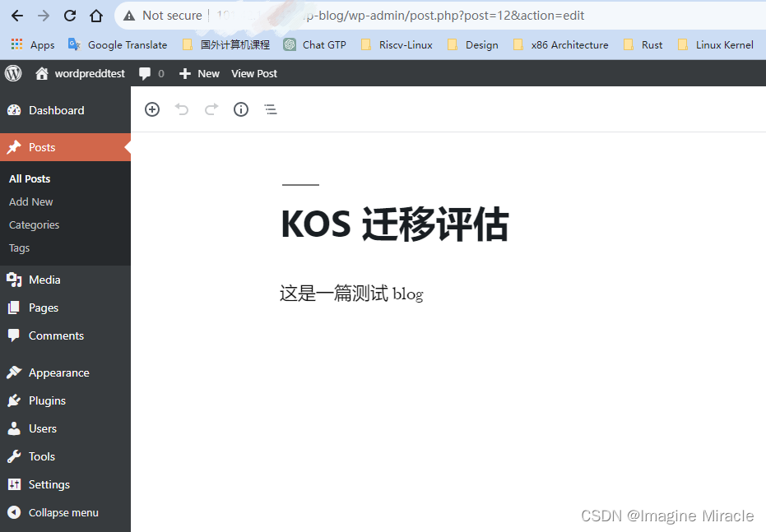The height and width of the screenshot is (532, 766).
Task: Click the Redo arrow in editor toolbar
Action: pos(211,109)
